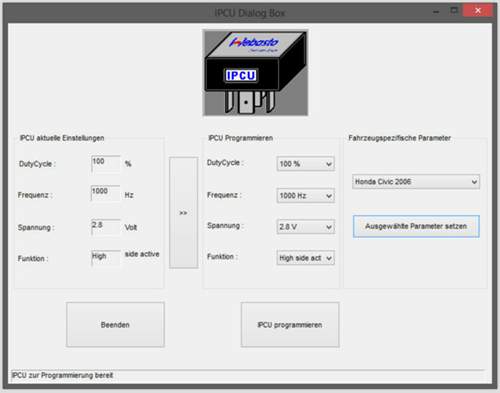Viewport: 500px width, 393px height.
Task: Click the status text IPCU zur Programmierung bereit
Action: tap(62, 375)
